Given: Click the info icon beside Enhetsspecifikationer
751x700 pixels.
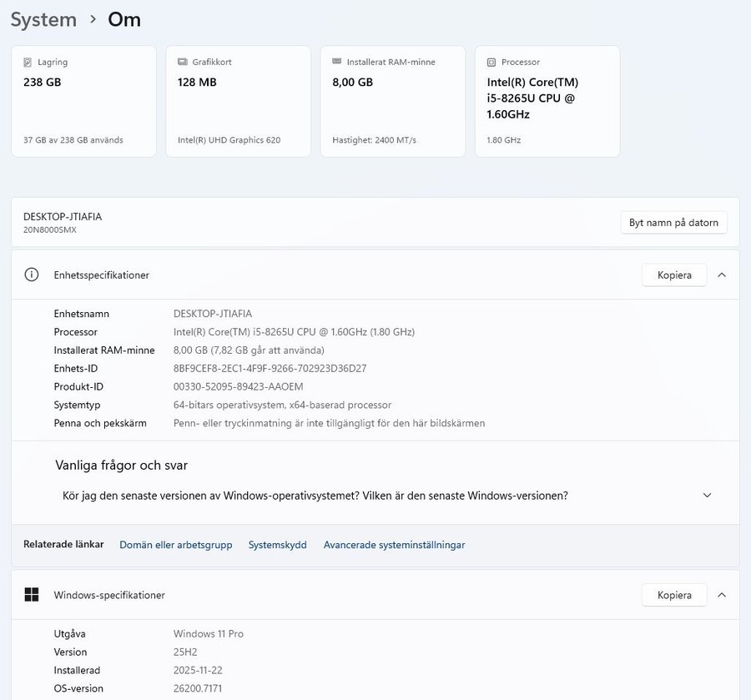Looking at the screenshot, I should (32, 274).
